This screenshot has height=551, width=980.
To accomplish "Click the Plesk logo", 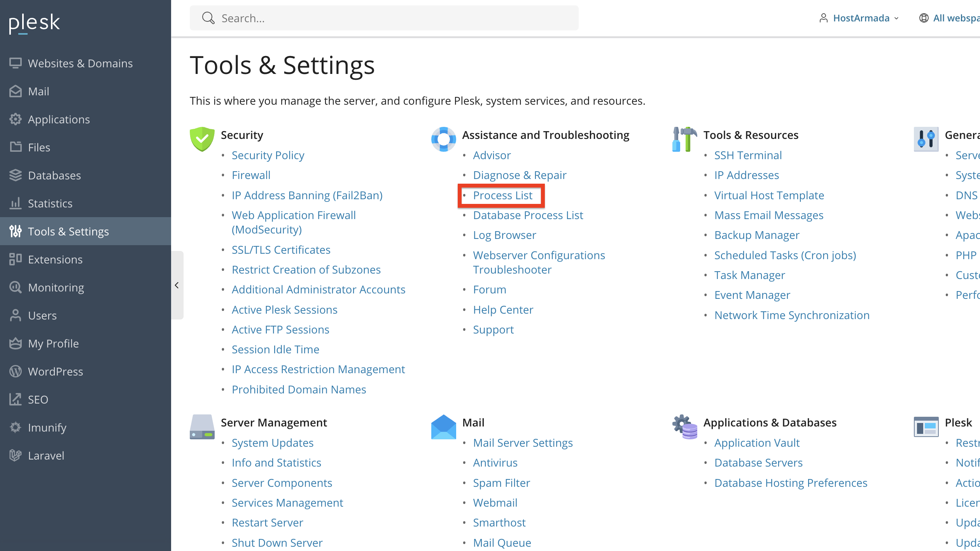I will tap(34, 23).
